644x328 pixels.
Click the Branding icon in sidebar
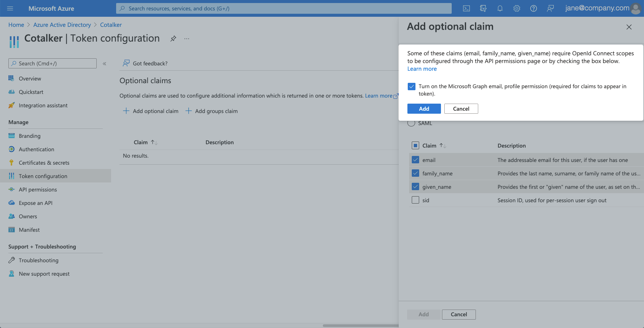coord(11,135)
